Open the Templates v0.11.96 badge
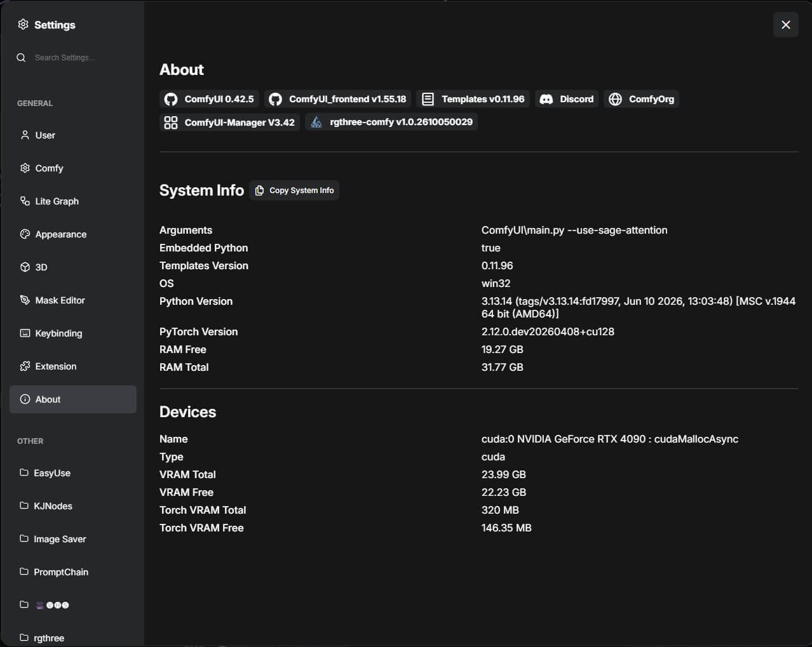 (473, 99)
